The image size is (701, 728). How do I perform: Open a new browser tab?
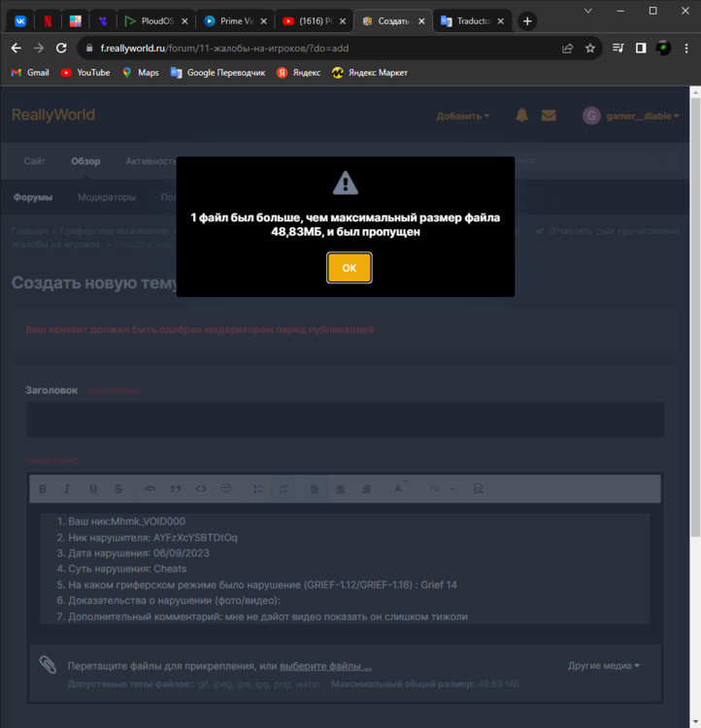point(527,21)
